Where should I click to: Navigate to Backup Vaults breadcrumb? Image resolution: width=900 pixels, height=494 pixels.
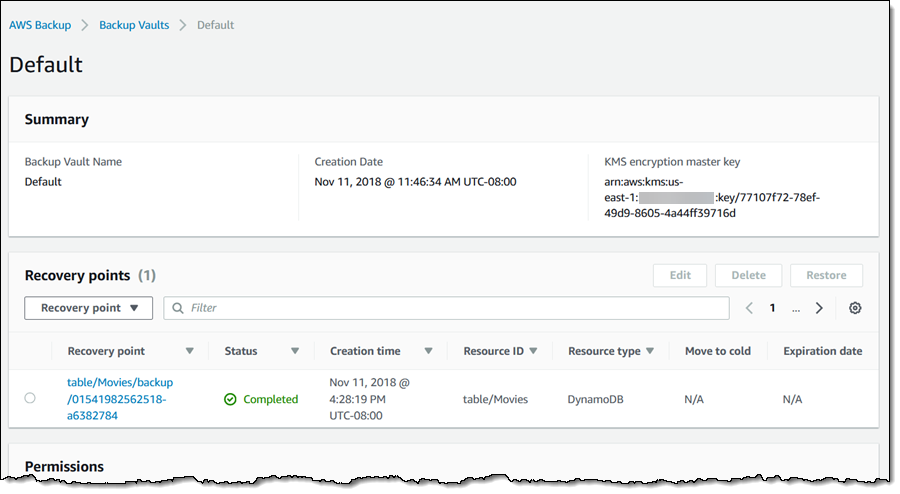tap(133, 25)
